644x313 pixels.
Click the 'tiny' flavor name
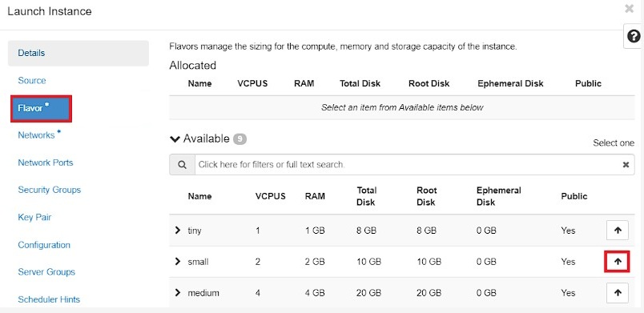click(x=195, y=231)
